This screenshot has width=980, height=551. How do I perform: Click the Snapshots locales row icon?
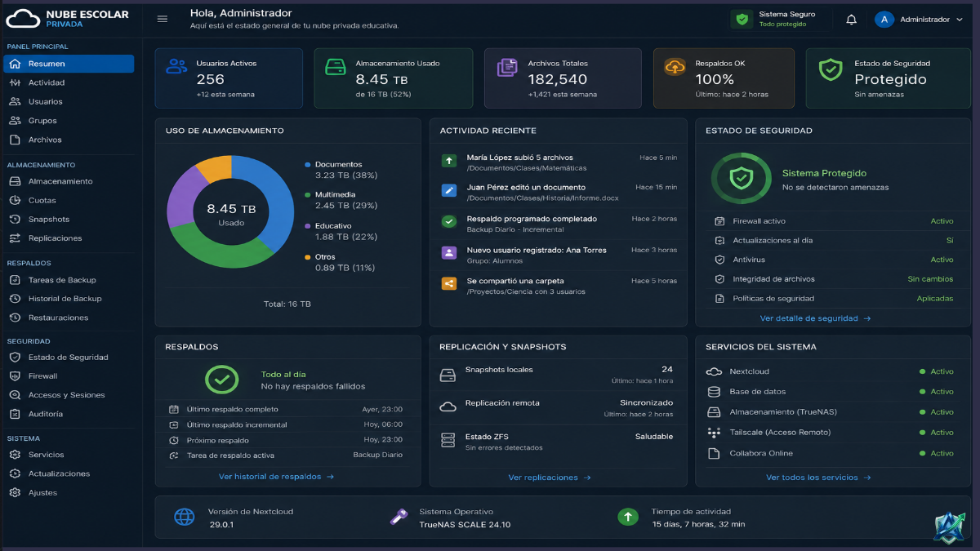coord(448,375)
